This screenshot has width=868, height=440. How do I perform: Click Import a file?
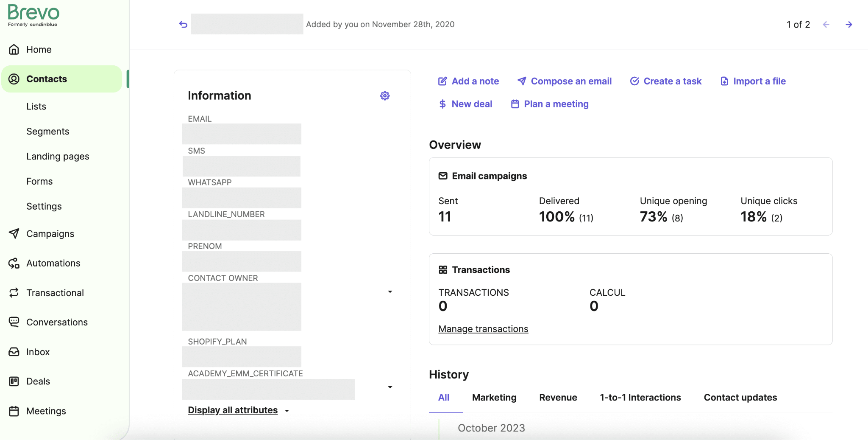click(753, 81)
